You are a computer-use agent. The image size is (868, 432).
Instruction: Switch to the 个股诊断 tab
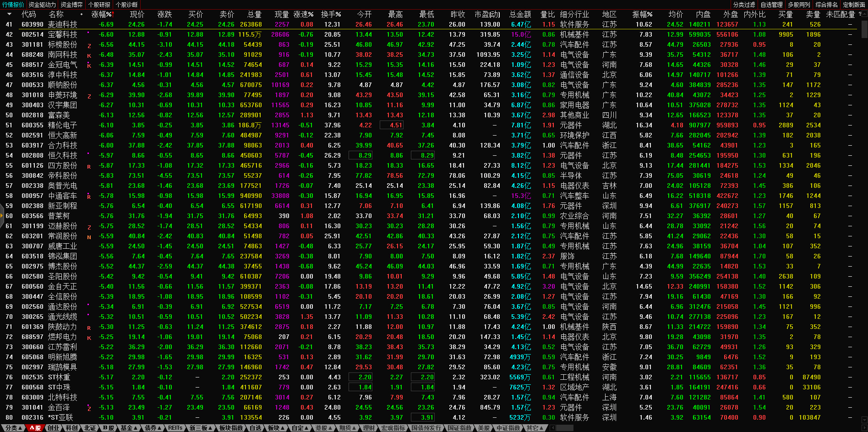pos(127,5)
